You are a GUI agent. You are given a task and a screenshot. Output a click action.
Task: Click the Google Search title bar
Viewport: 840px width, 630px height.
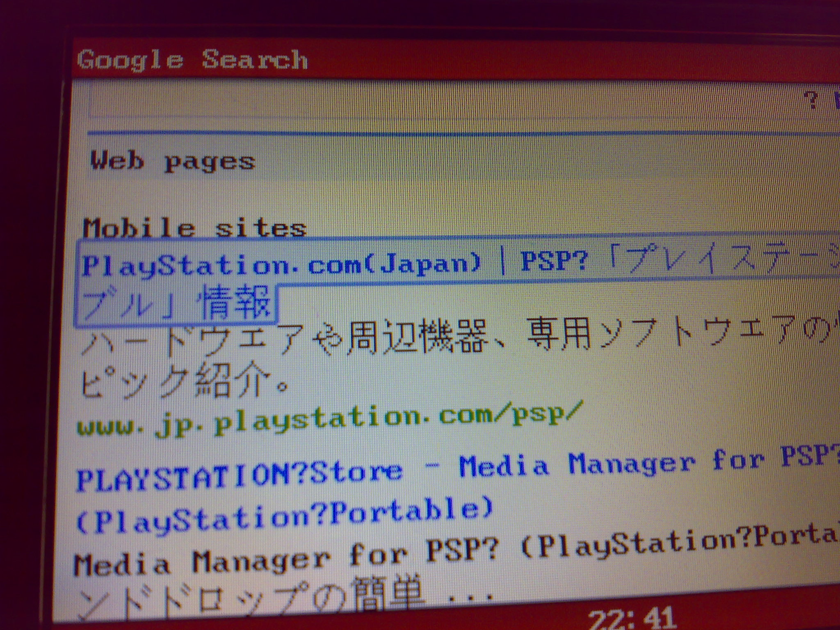click(x=193, y=60)
